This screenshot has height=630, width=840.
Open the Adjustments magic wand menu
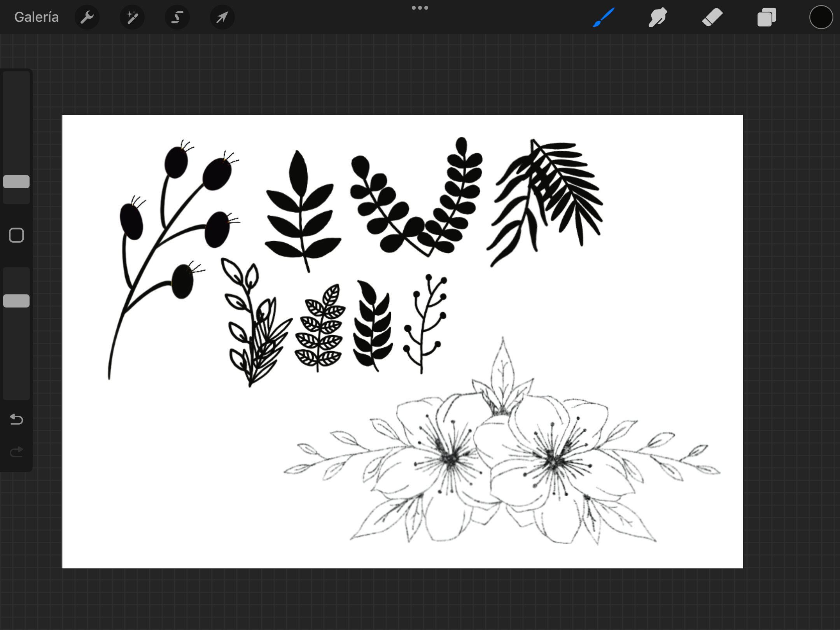click(132, 17)
